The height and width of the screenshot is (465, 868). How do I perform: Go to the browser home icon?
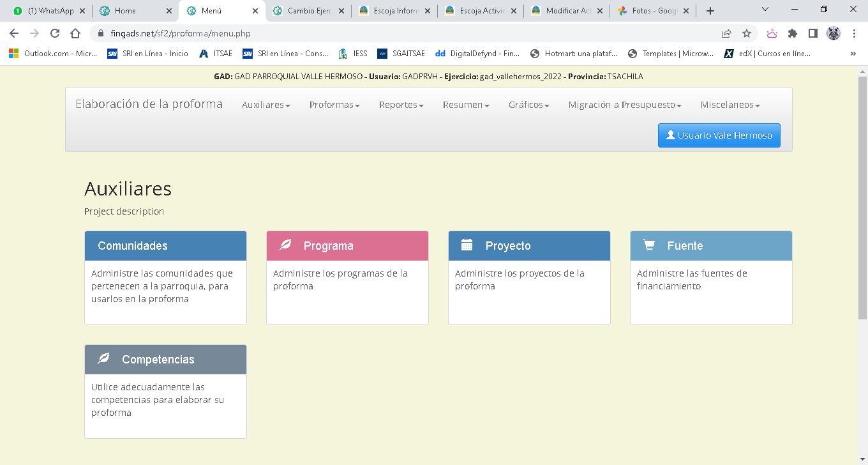coord(75,33)
